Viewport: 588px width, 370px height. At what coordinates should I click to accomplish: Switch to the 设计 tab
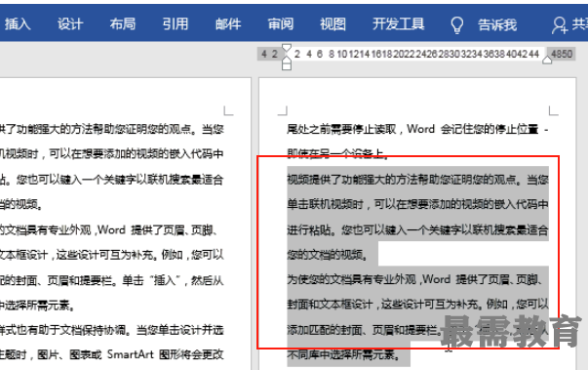pyautogui.click(x=70, y=24)
